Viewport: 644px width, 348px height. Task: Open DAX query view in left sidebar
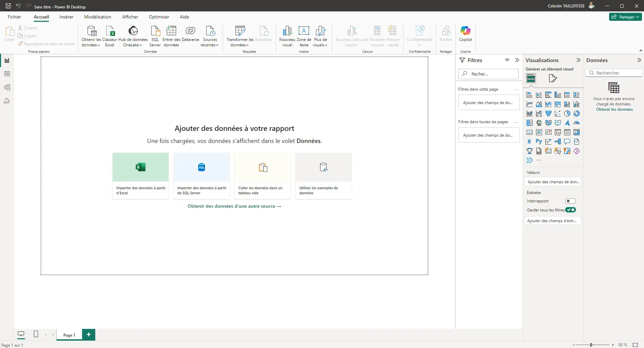pos(7,101)
